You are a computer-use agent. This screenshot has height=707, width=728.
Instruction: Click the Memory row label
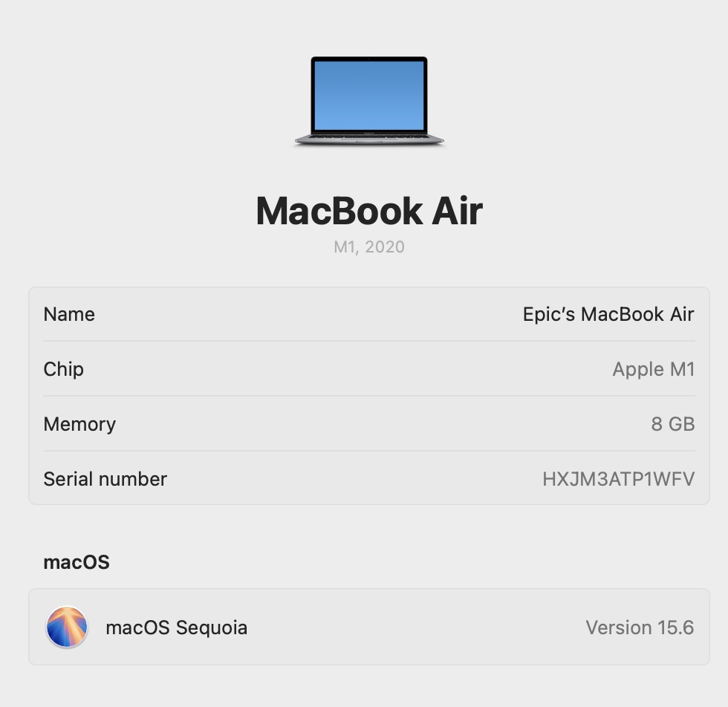point(79,424)
